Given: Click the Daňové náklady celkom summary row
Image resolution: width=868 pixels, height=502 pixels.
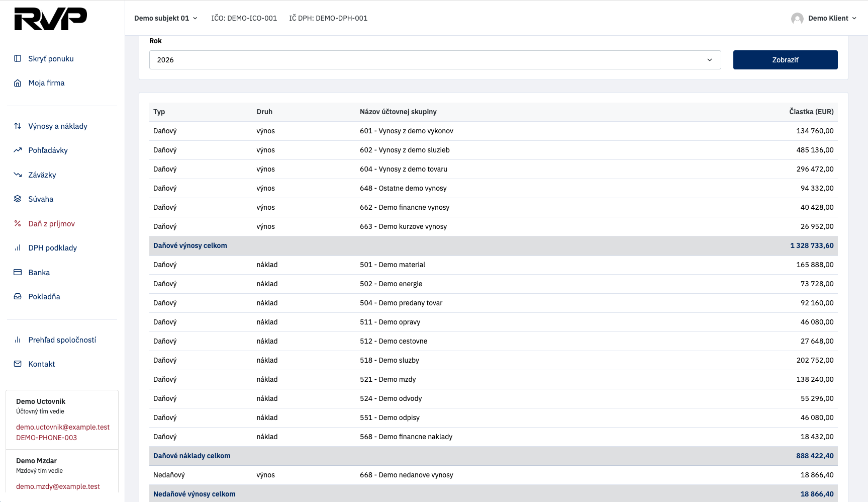Looking at the screenshot, I should (x=494, y=456).
